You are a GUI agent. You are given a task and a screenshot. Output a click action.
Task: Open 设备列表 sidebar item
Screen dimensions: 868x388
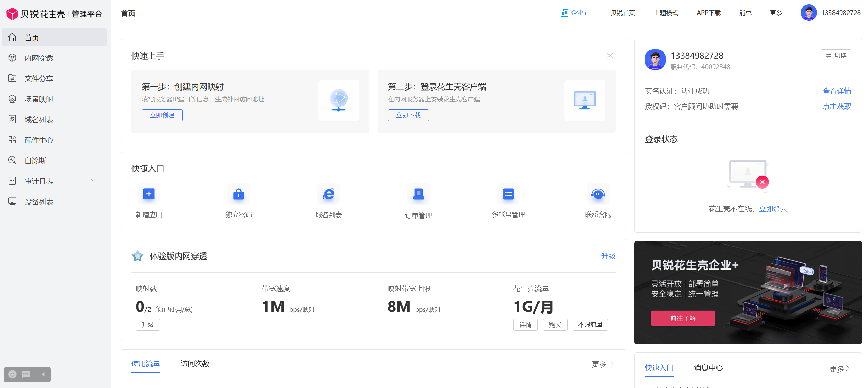pyautogui.click(x=54, y=202)
